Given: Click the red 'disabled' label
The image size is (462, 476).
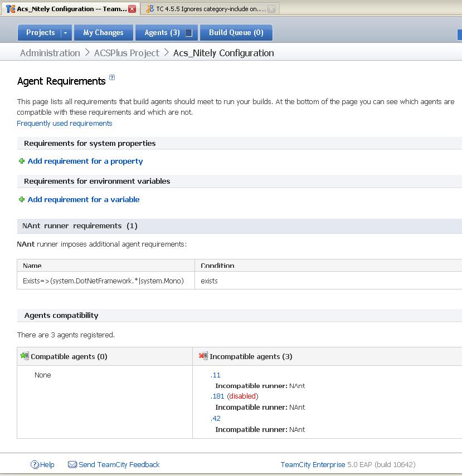Looking at the screenshot, I should (x=242, y=396).
